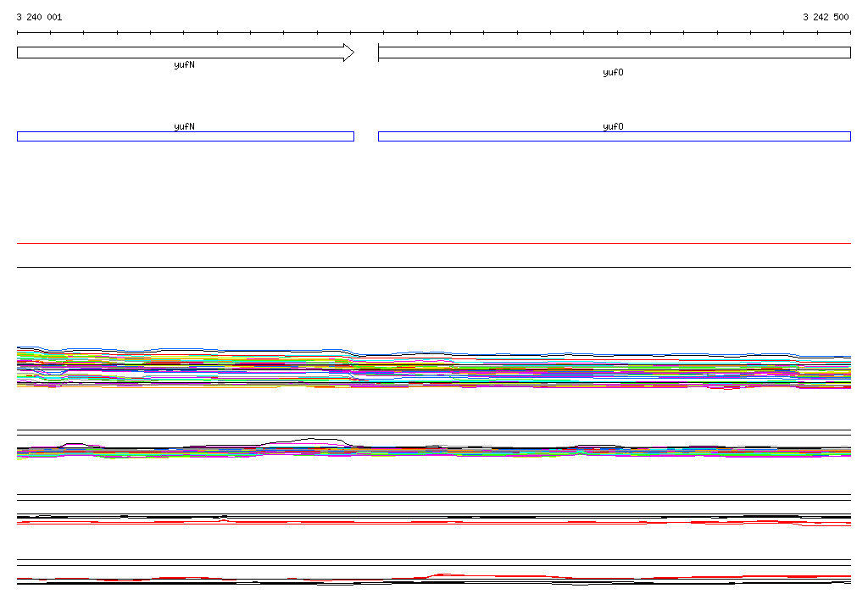Select the yufN gene arrow
868x605 pixels.
[186, 53]
